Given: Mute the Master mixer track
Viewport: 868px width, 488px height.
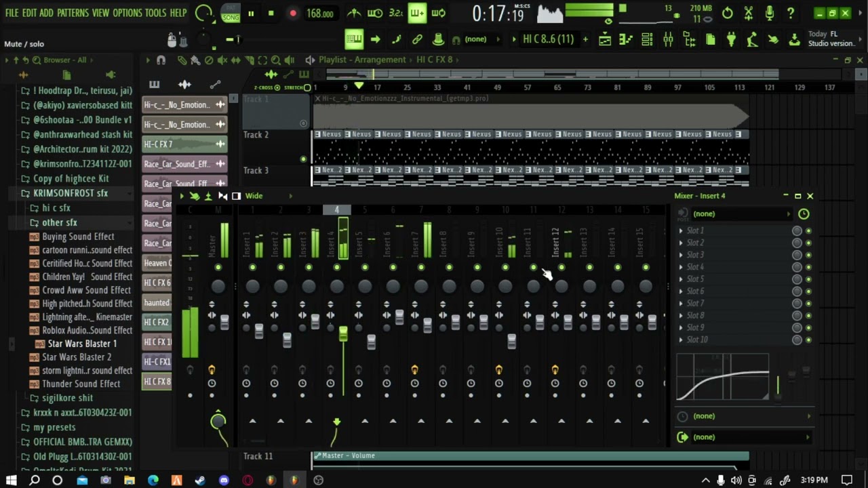Looking at the screenshot, I should [218, 268].
